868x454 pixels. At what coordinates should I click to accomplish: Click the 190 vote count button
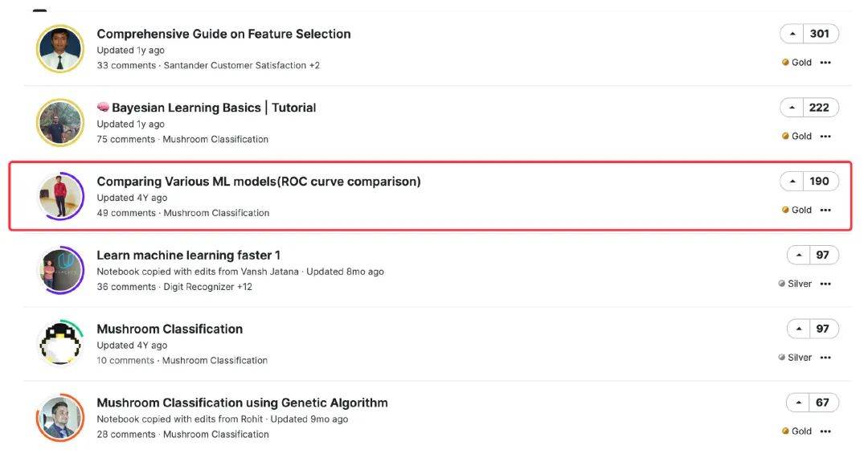pyautogui.click(x=820, y=181)
